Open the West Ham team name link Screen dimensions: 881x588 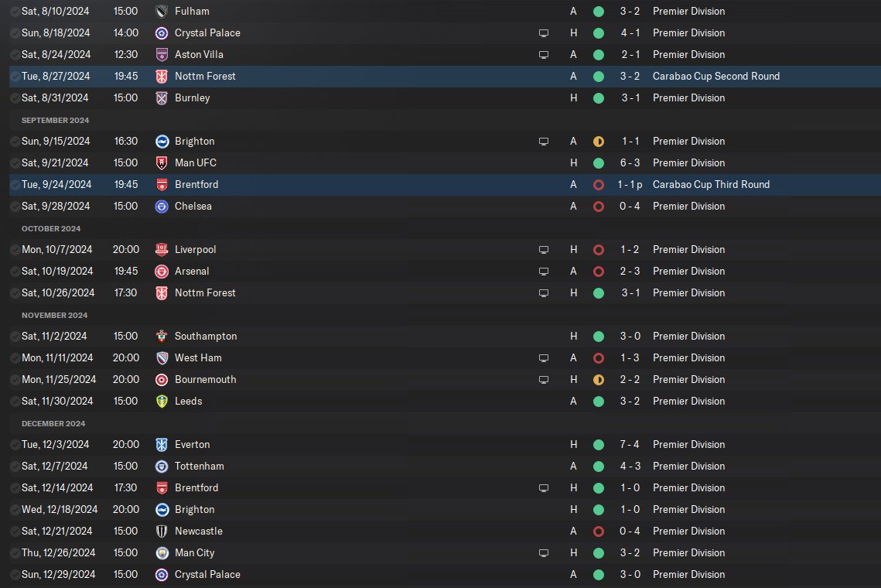click(198, 358)
